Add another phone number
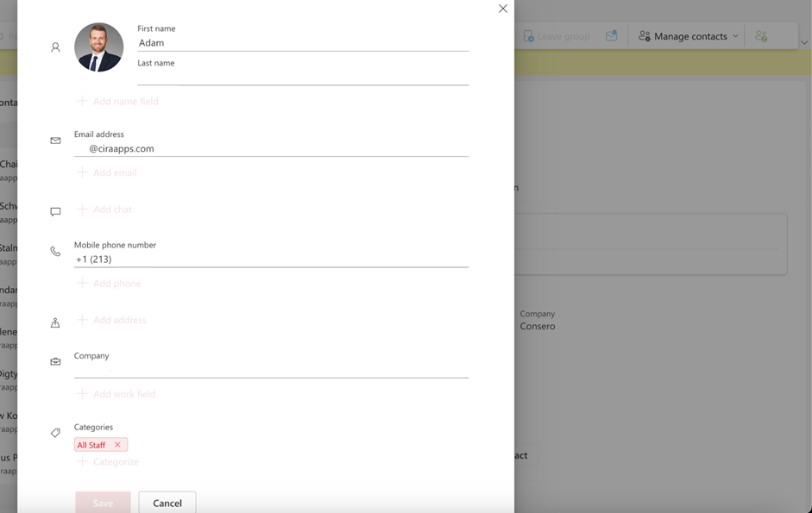812x513 pixels. (x=109, y=284)
